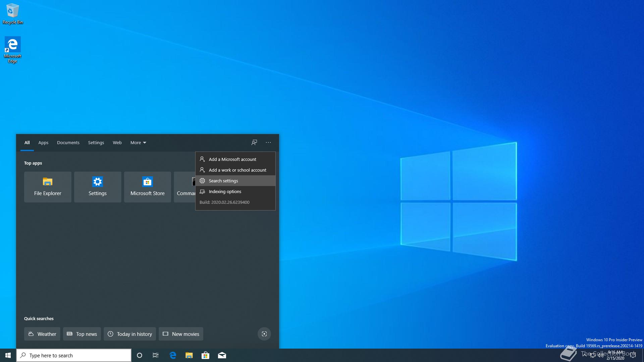Click the three-dots options button
This screenshot has width=644, height=362.
coord(268,142)
